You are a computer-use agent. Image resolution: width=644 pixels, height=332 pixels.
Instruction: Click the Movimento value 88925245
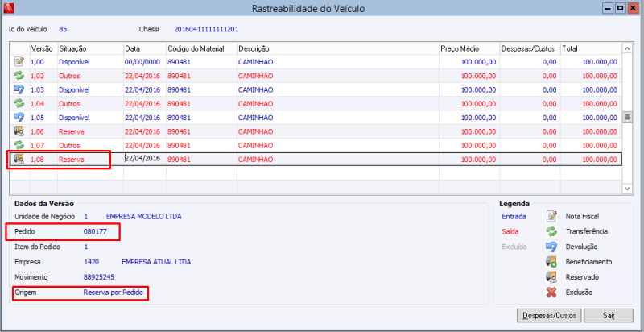pos(99,277)
